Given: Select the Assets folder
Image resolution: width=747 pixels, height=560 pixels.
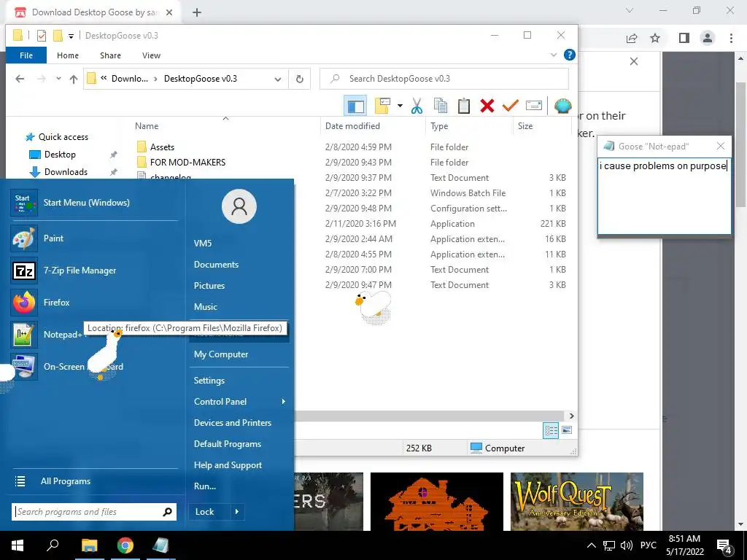Looking at the screenshot, I should [x=162, y=147].
